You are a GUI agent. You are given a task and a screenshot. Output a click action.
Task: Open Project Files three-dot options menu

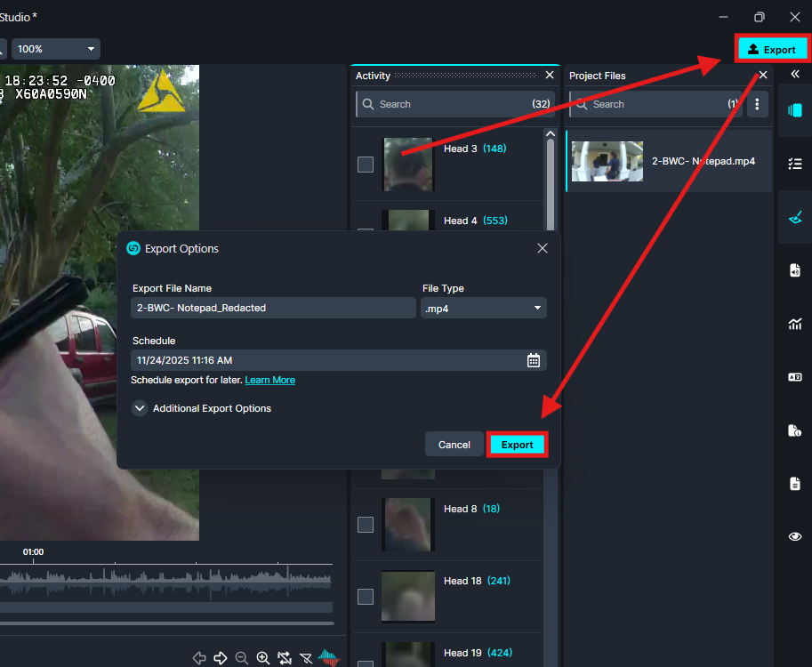[757, 105]
